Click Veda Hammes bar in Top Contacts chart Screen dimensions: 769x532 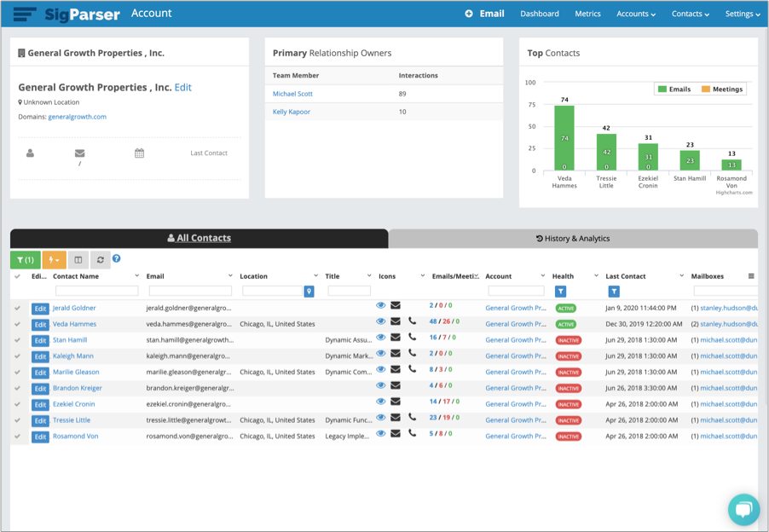point(564,138)
